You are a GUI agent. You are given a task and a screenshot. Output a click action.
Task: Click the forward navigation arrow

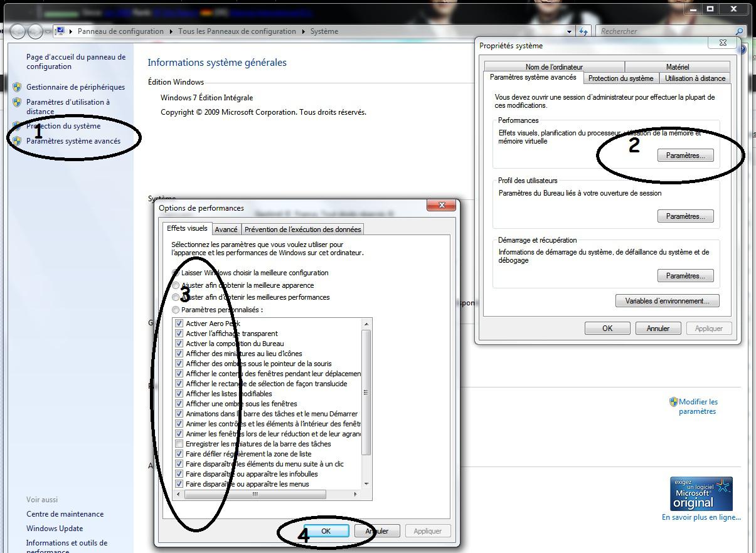(35, 31)
